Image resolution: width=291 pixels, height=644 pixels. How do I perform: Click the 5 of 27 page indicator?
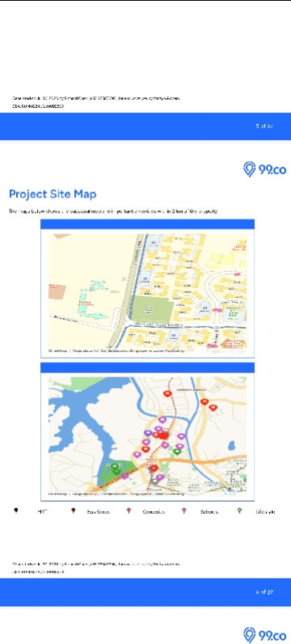click(264, 126)
